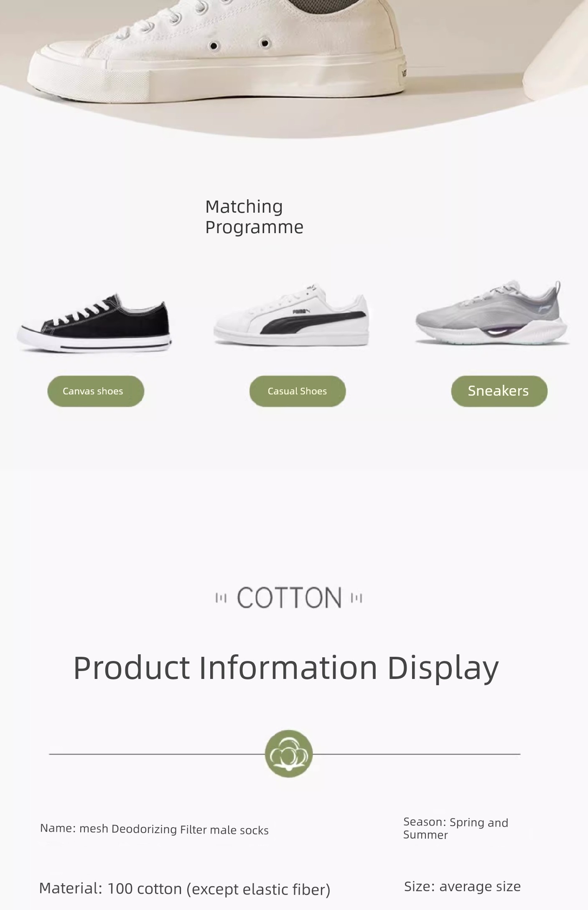Click the Puma stripe on white shoe

click(x=313, y=322)
